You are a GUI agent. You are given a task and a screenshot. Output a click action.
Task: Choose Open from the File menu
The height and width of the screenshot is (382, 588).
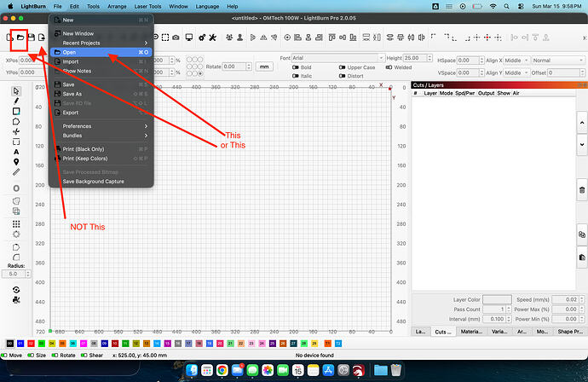pyautogui.click(x=101, y=52)
